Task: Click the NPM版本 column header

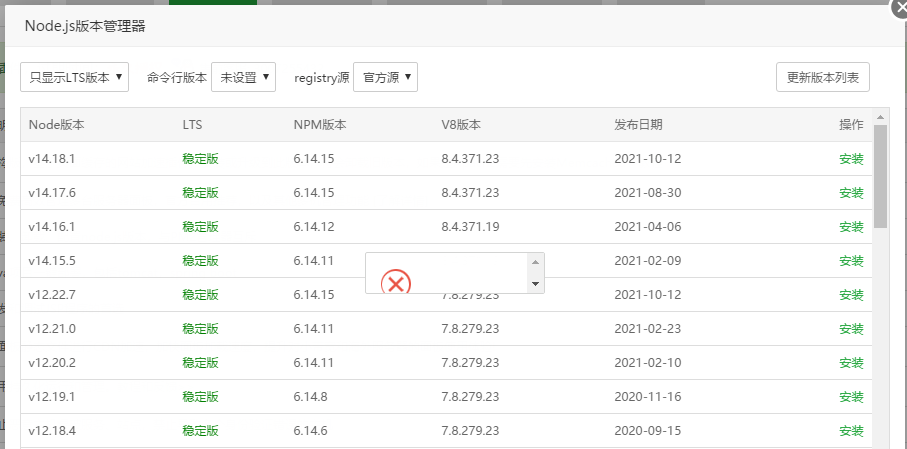Action: click(320, 124)
